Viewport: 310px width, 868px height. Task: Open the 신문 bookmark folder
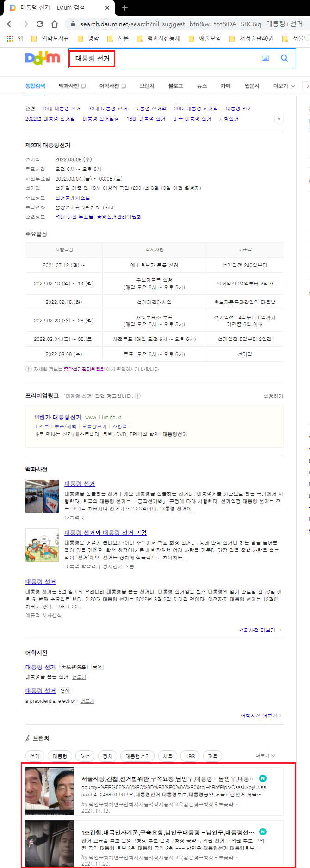(x=118, y=38)
